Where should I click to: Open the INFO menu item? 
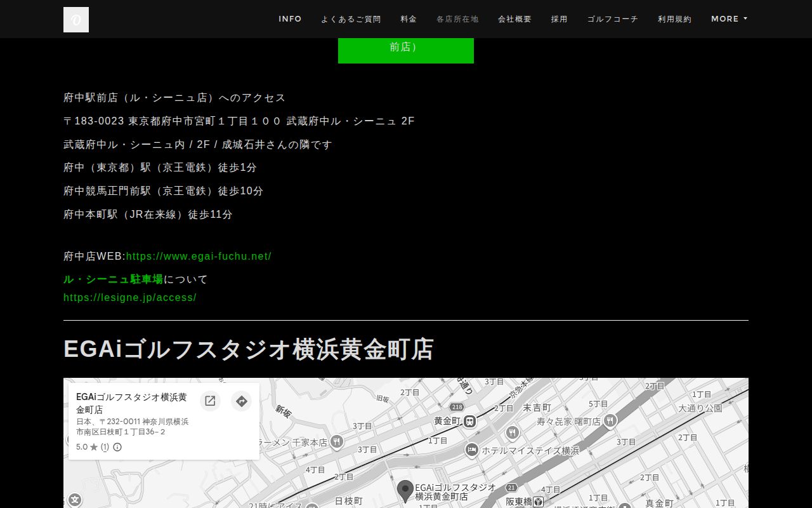tap(290, 19)
